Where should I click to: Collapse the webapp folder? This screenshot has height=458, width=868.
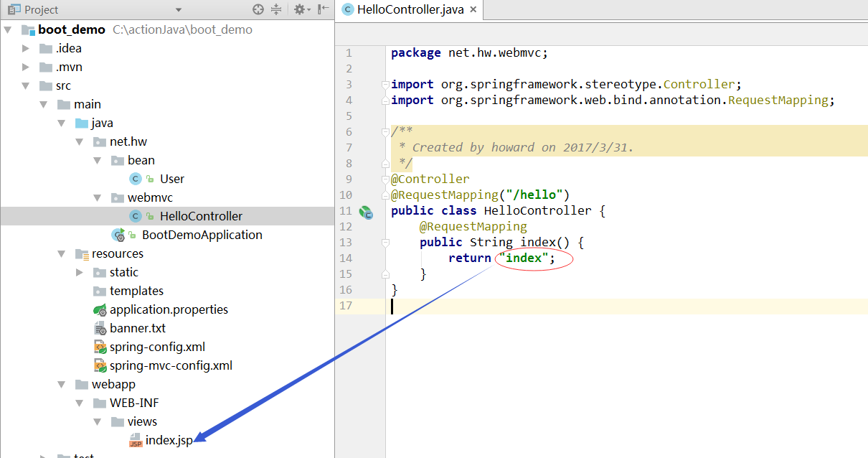[62, 384]
